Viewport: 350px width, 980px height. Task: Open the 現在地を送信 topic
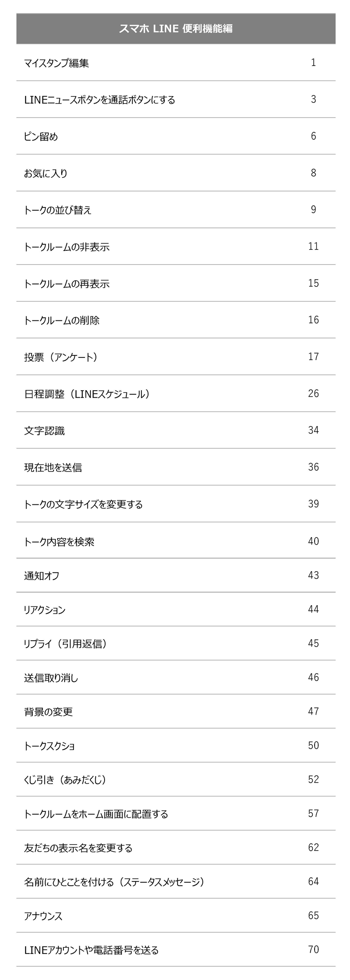[53, 467]
